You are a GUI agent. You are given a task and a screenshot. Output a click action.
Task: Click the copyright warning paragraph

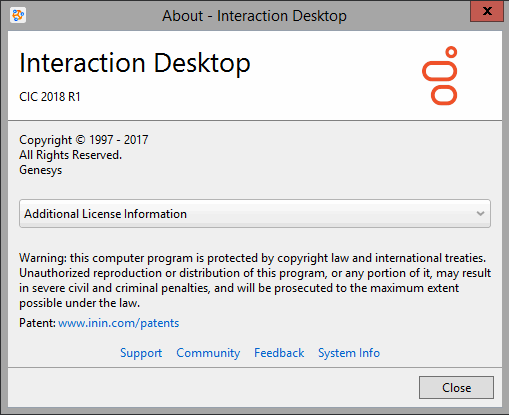click(x=255, y=280)
